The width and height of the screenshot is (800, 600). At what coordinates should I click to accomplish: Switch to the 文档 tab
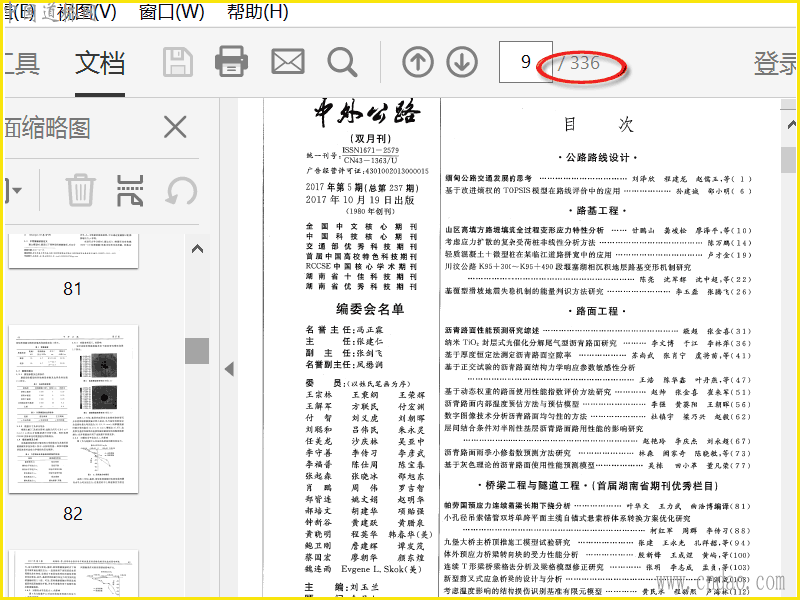click(100, 63)
